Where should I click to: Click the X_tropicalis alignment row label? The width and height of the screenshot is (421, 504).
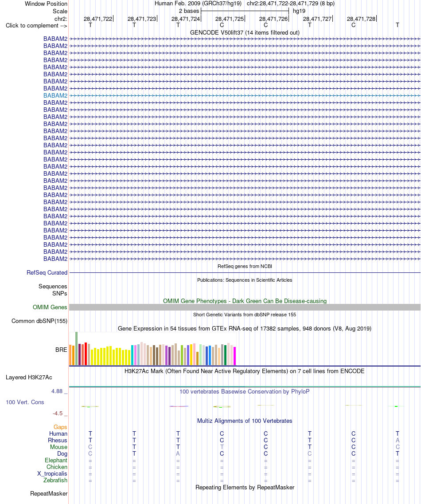pyautogui.click(x=52, y=474)
